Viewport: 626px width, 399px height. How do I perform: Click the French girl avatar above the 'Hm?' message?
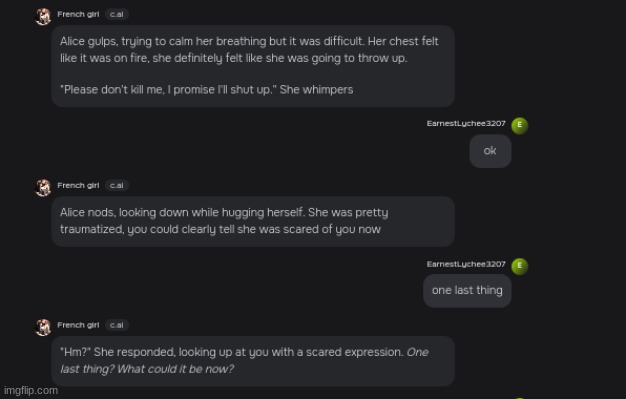(x=43, y=327)
